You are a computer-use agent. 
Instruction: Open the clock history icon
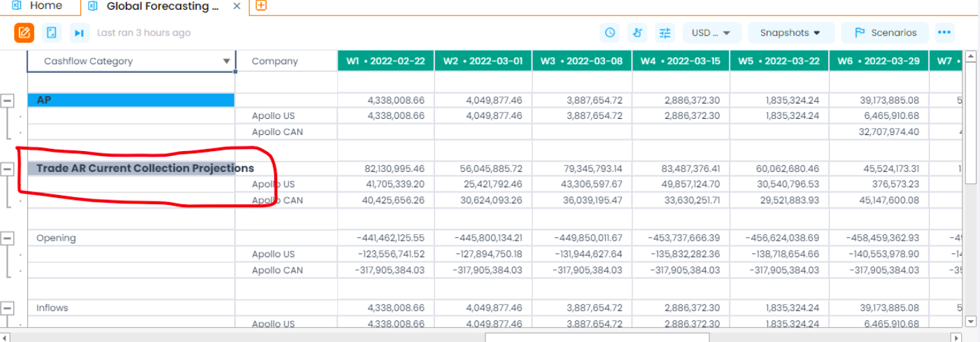(x=610, y=33)
